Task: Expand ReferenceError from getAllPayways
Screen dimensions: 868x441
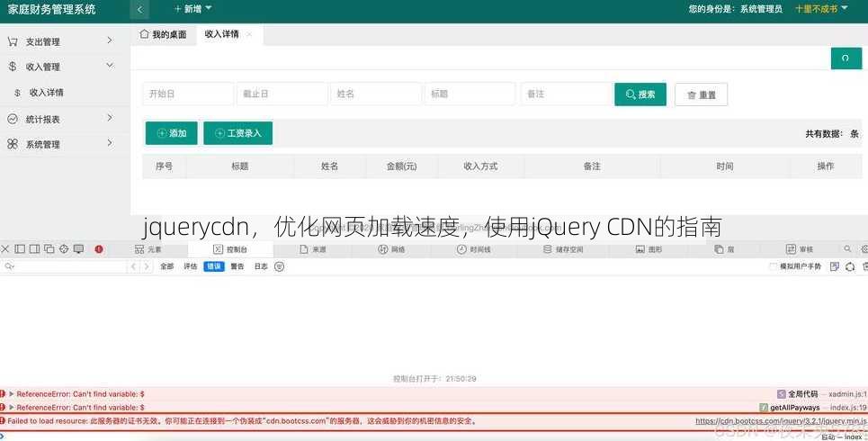Action: 11,407
